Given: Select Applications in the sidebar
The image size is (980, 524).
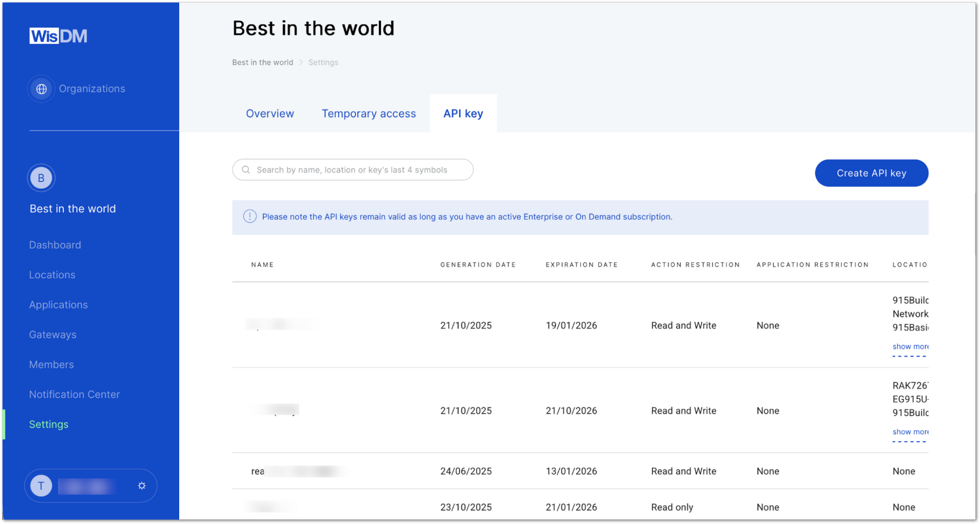Looking at the screenshot, I should tap(58, 305).
